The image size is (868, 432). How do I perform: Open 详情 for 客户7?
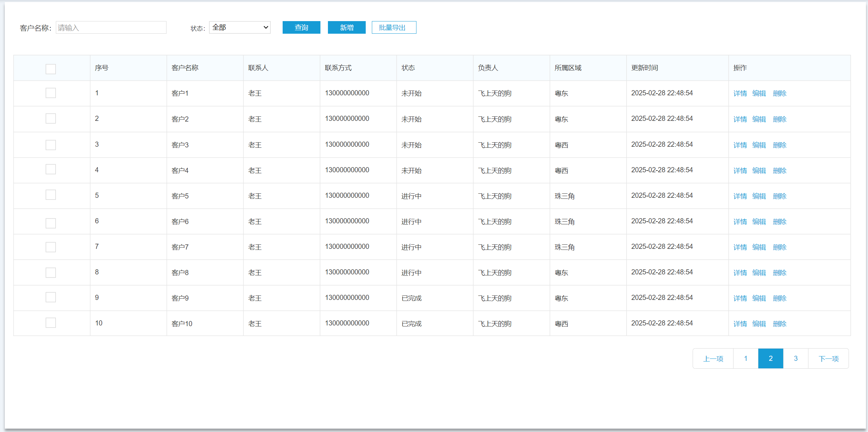[740, 247]
